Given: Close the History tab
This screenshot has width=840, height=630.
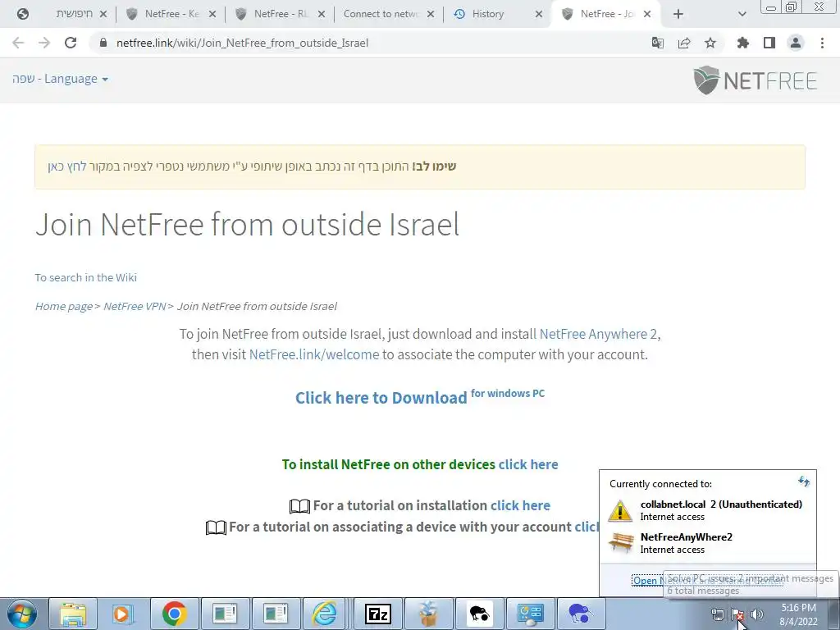Looking at the screenshot, I should 539,15.
